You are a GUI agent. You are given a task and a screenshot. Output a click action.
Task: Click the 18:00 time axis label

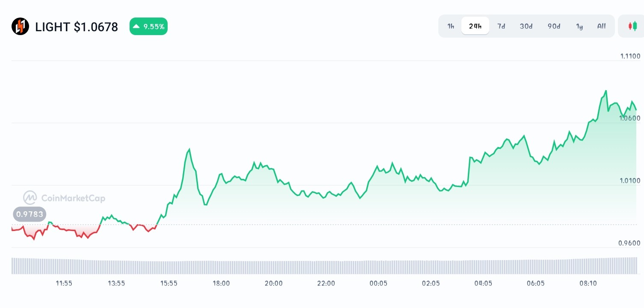pyautogui.click(x=221, y=283)
